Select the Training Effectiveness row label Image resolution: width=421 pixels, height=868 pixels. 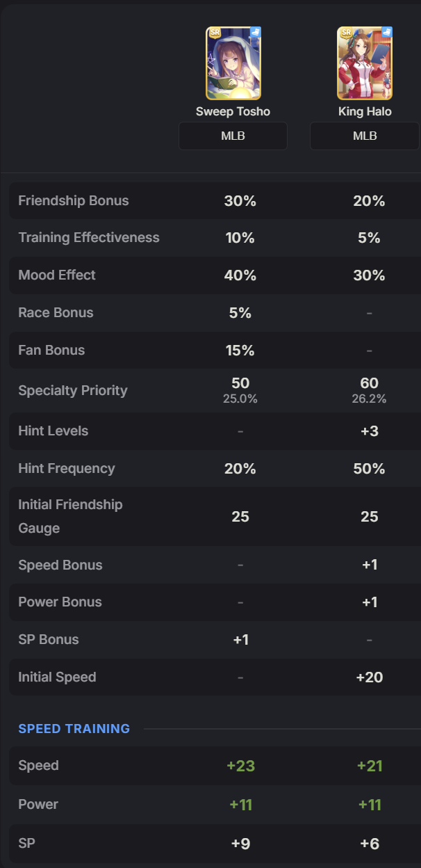89,238
